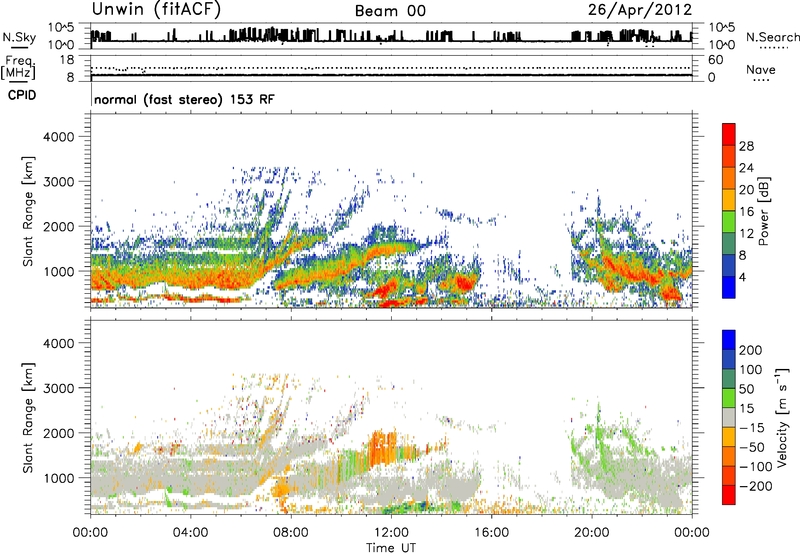The image size is (800, 554).
Task: Click the "Velocity [m s-1]" color bar title
Action: point(782,417)
